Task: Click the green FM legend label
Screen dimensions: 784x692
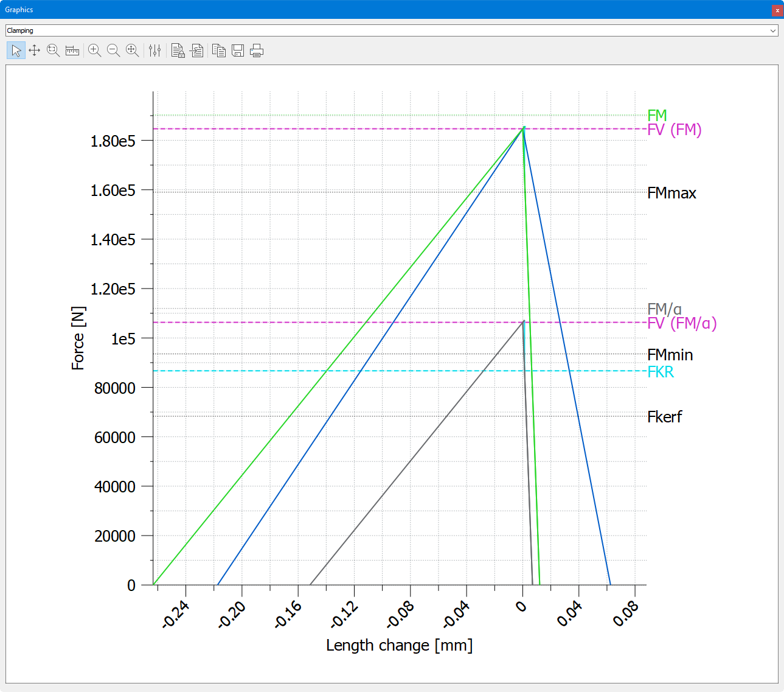Action: click(x=657, y=115)
